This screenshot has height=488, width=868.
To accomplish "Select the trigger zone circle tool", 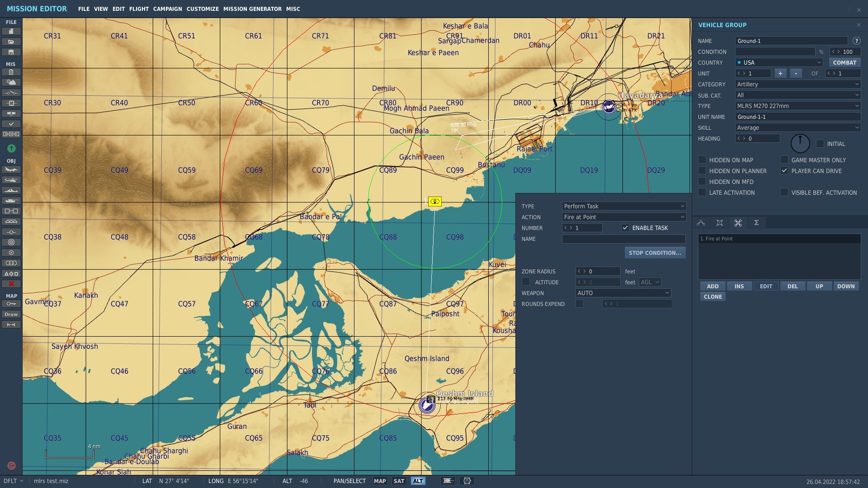I will pyautogui.click(x=11, y=242).
